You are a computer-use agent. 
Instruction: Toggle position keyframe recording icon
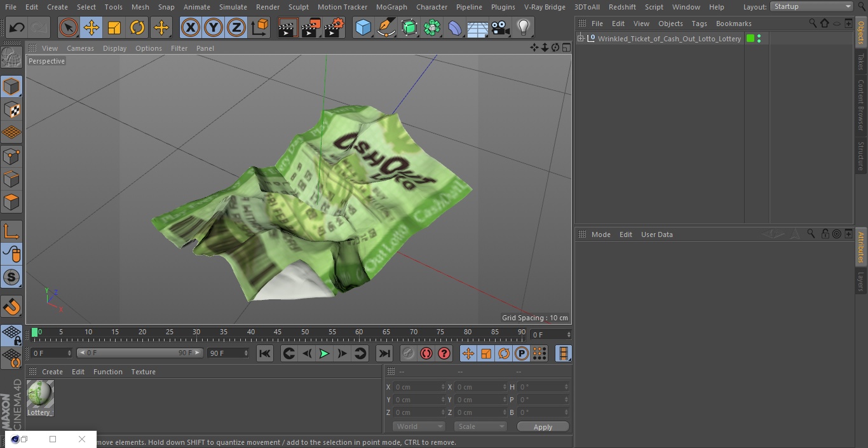468,353
